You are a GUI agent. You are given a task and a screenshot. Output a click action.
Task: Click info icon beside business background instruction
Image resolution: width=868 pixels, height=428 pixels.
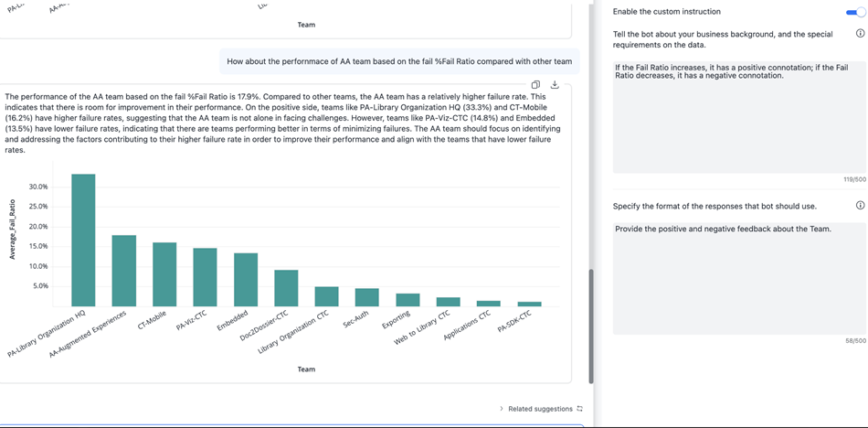click(x=860, y=34)
